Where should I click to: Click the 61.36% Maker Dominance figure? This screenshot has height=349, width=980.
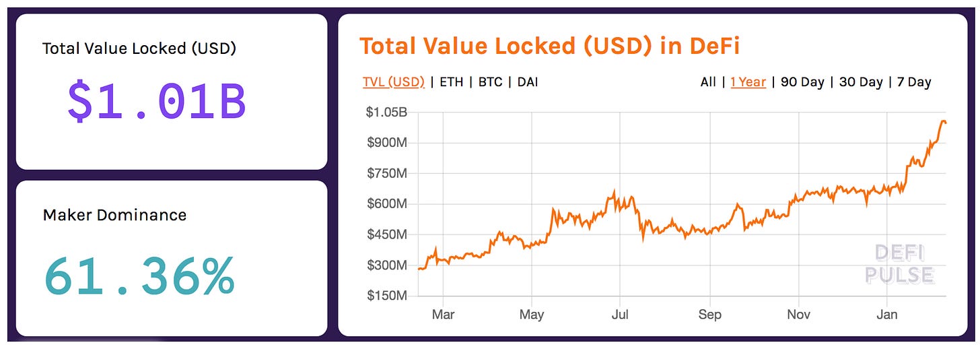139,276
